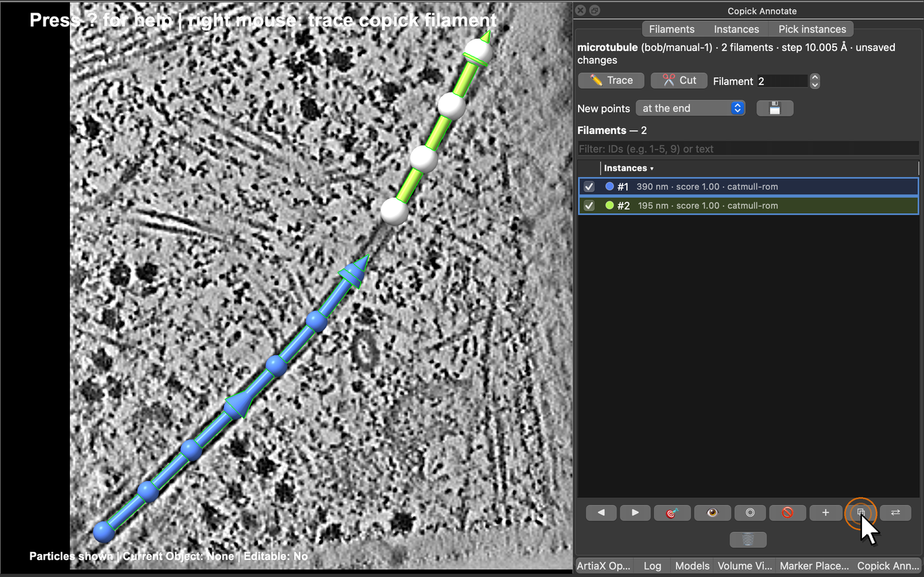Click the double-circle icon button
924x577 pixels.
coord(750,512)
